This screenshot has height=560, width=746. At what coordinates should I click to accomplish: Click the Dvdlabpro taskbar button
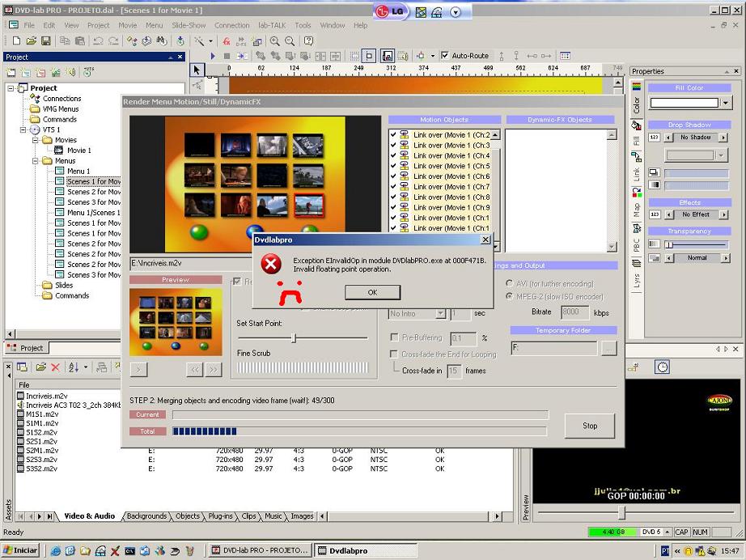coord(366,550)
